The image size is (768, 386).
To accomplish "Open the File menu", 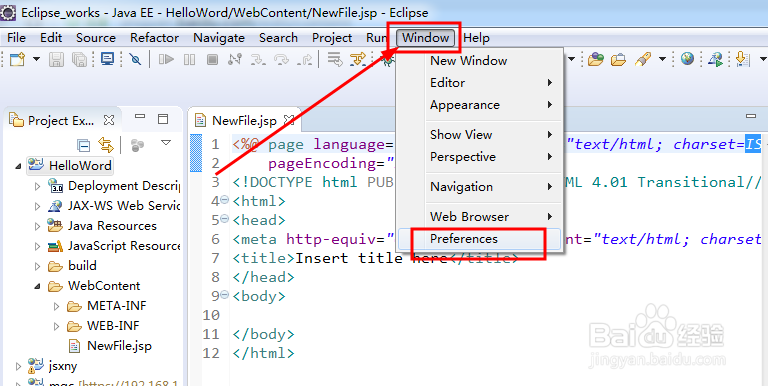I will pos(16,38).
